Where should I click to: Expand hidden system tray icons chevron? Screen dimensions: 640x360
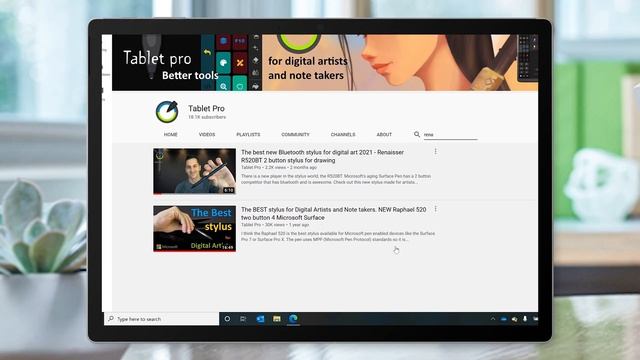tap(493, 319)
